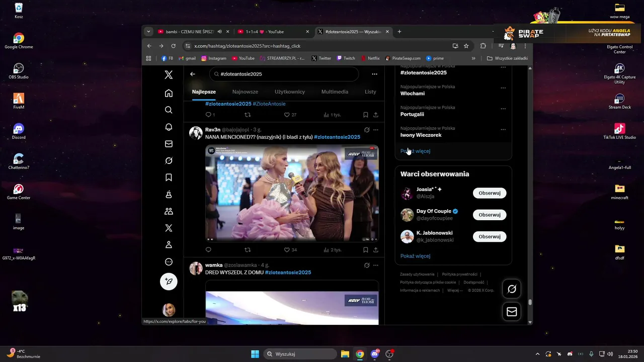Switch to Użytkownicy tab
The width and height of the screenshot is (644, 362).
[x=290, y=92]
